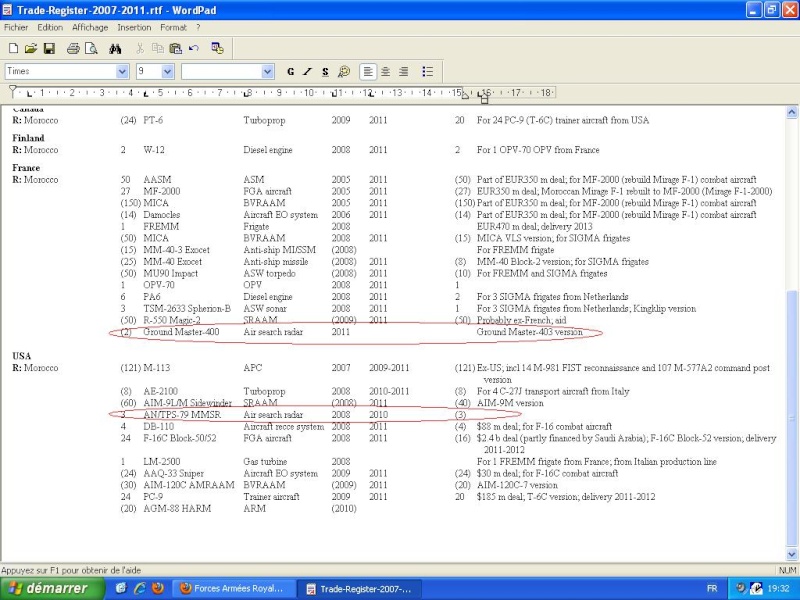Click the "LM-2500" gas turbine designation
Viewport: 800px width, 600px height.
[x=162, y=461]
